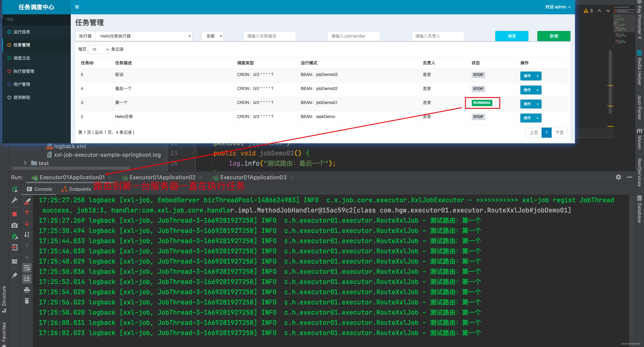Close the Executor01Application03 run tab

coord(292,177)
